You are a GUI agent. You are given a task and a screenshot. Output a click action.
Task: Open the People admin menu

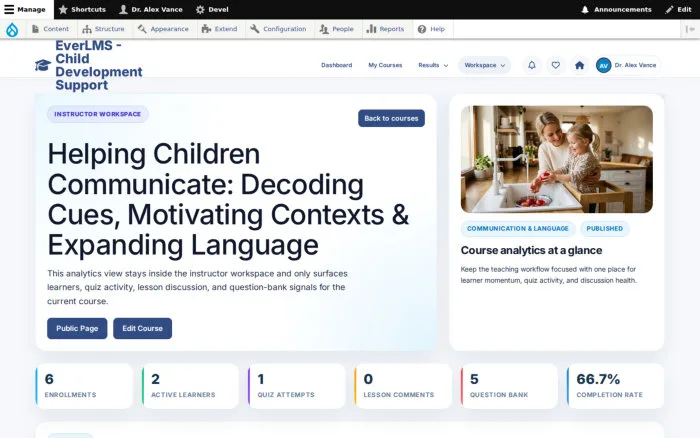click(x=337, y=29)
